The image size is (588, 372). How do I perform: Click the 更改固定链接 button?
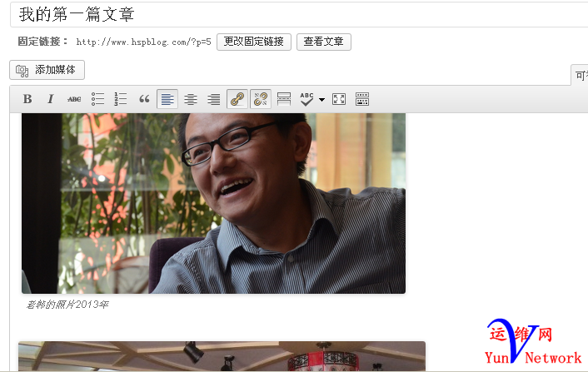(x=254, y=42)
